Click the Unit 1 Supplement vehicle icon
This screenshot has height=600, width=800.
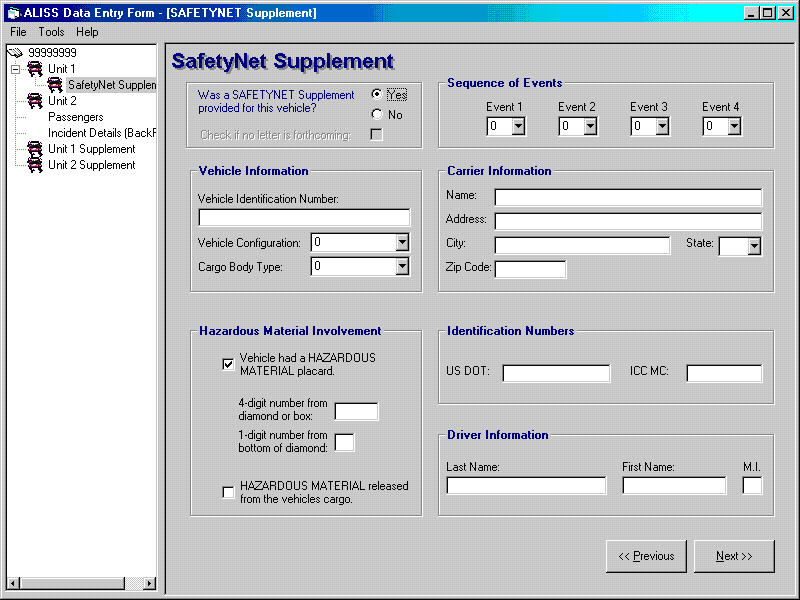(35, 149)
